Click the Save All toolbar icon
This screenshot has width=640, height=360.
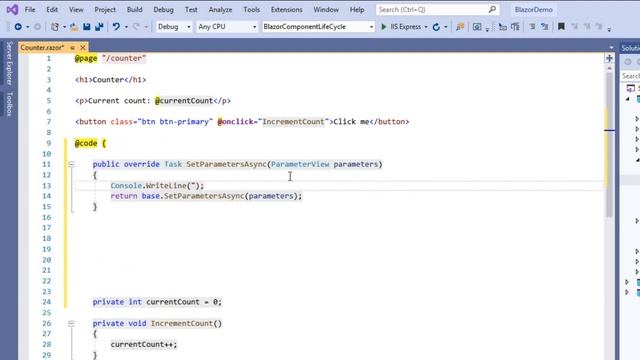click(x=99, y=27)
